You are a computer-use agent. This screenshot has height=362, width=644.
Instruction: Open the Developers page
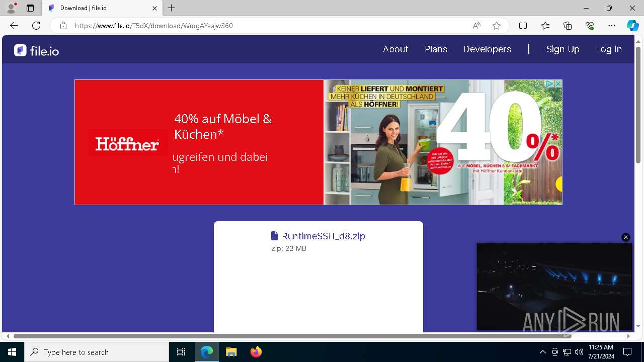click(487, 49)
